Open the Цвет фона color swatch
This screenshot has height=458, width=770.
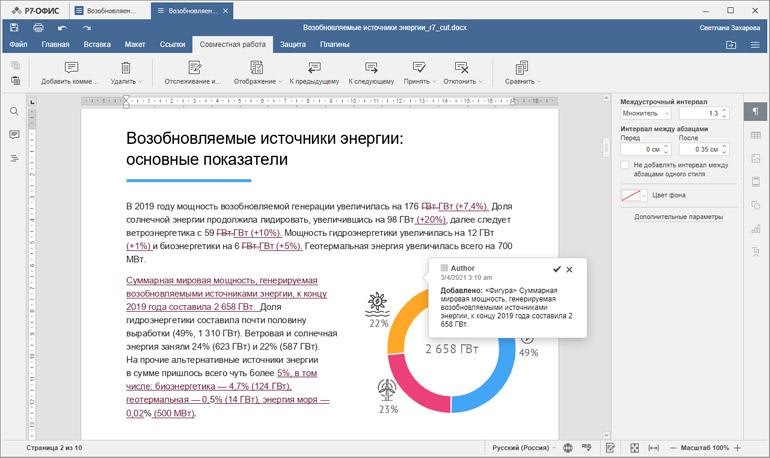coord(634,195)
